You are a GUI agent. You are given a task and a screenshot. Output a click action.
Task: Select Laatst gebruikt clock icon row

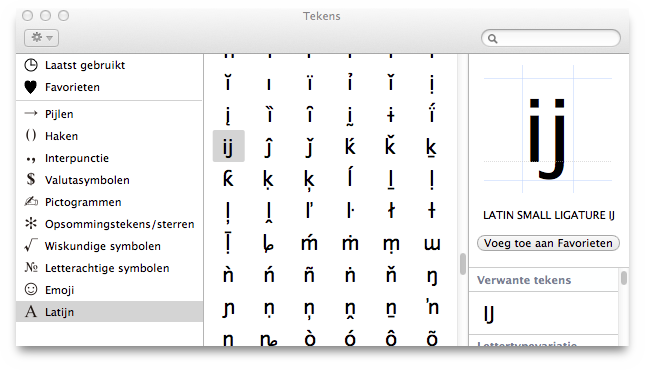click(109, 65)
